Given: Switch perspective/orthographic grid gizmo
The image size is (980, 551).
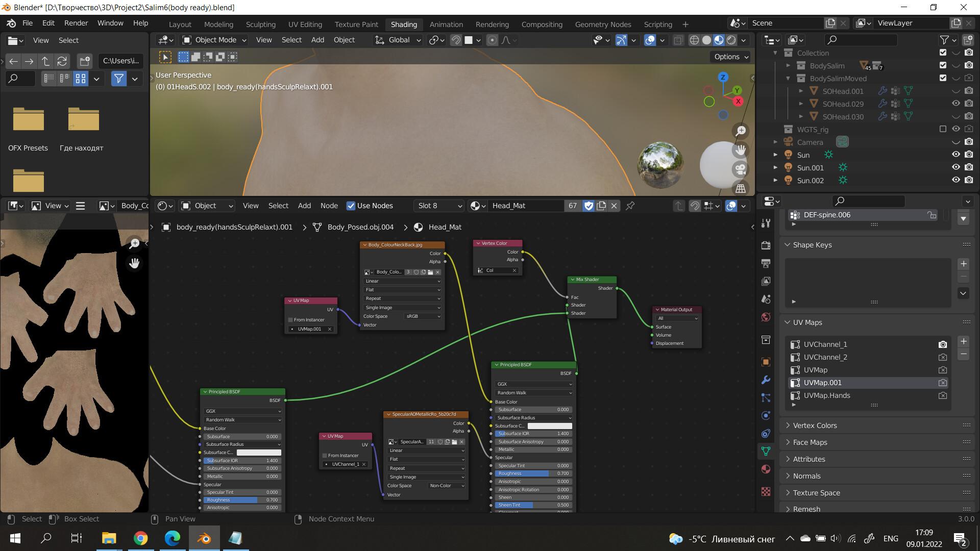Looking at the screenshot, I should [741, 188].
